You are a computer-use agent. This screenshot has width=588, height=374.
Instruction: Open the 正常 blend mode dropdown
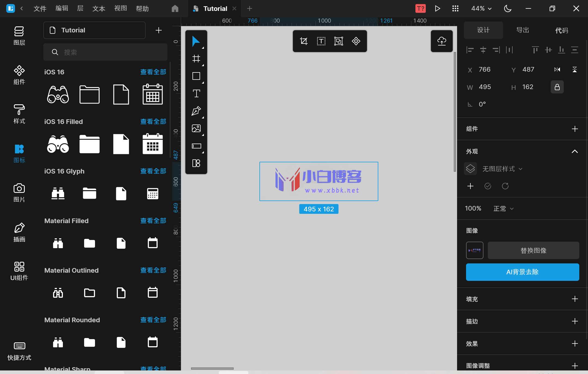pyautogui.click(x=503, y=209)
